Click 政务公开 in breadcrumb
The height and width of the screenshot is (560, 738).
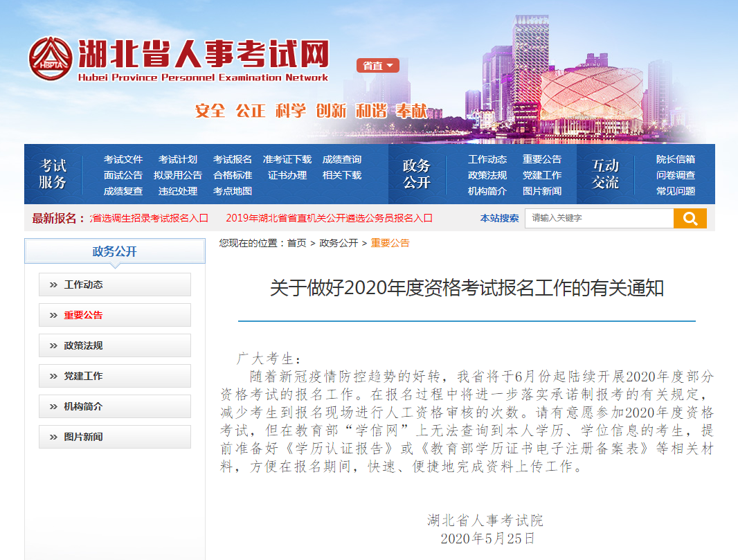click(339, 243)
